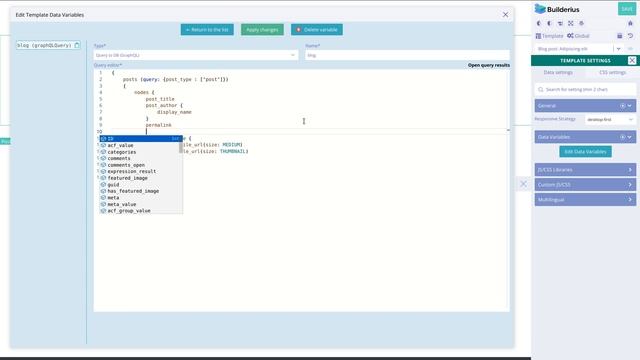
Task: Switch to the CSS settings tab
Action: pyautogui.click(x=612, y=72)
